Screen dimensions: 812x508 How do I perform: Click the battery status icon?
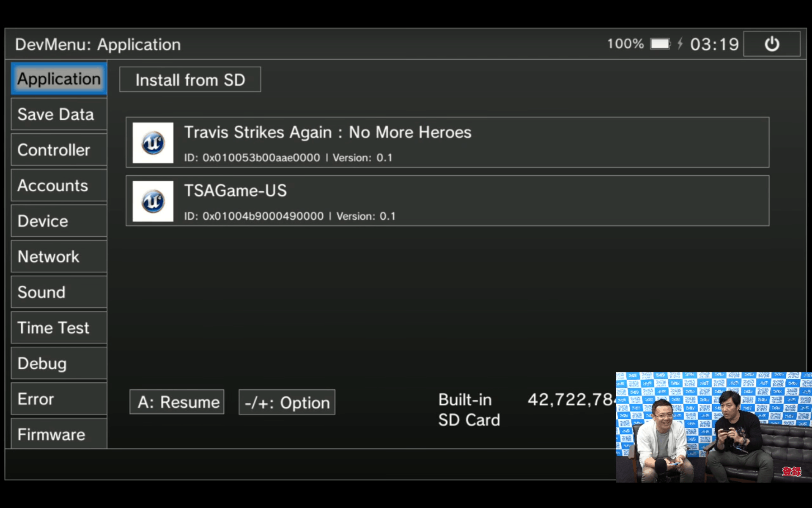pos(660,44)
